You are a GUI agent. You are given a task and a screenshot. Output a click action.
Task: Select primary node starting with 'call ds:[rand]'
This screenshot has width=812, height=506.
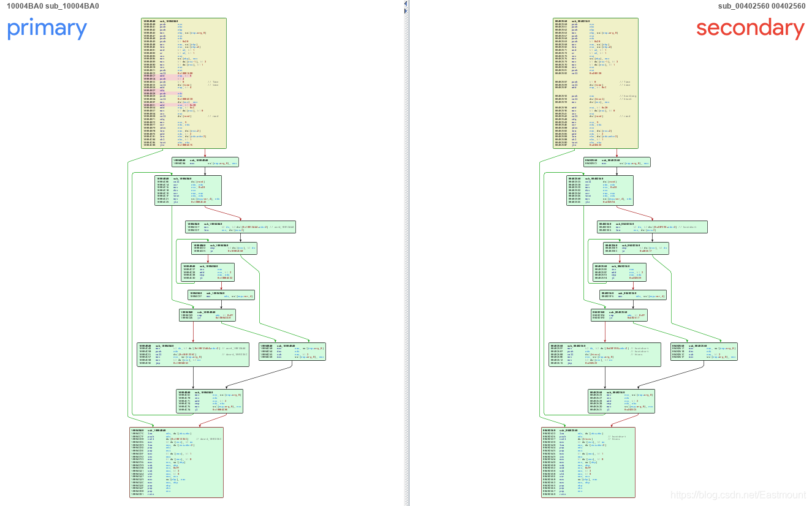tap(188, 191)
